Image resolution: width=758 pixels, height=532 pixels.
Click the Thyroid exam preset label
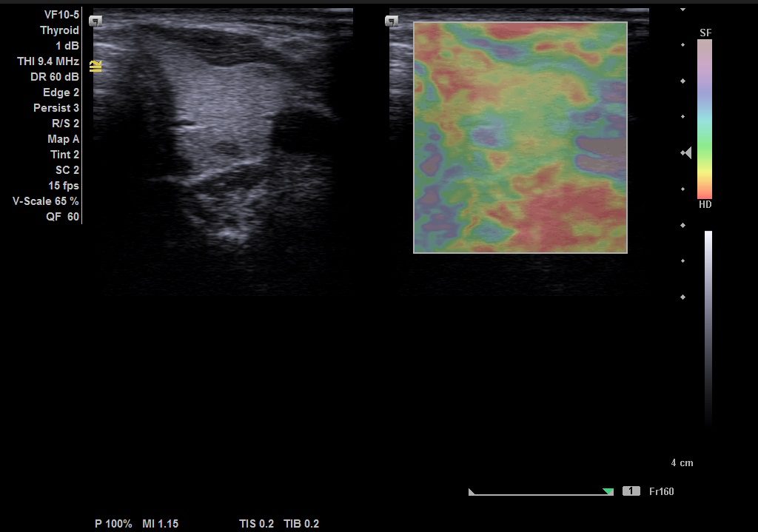click(x=59, y=30)
